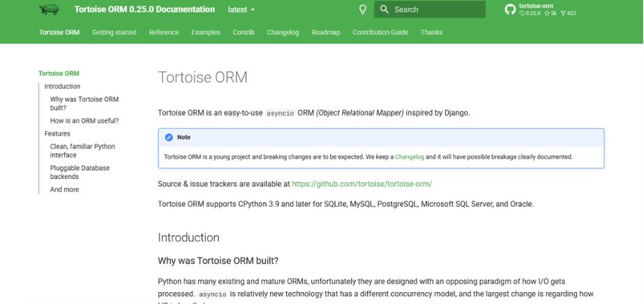This screenshot has width=644, height=304.
Task: View the Changelog tab
Action: (x=283, y=32)
